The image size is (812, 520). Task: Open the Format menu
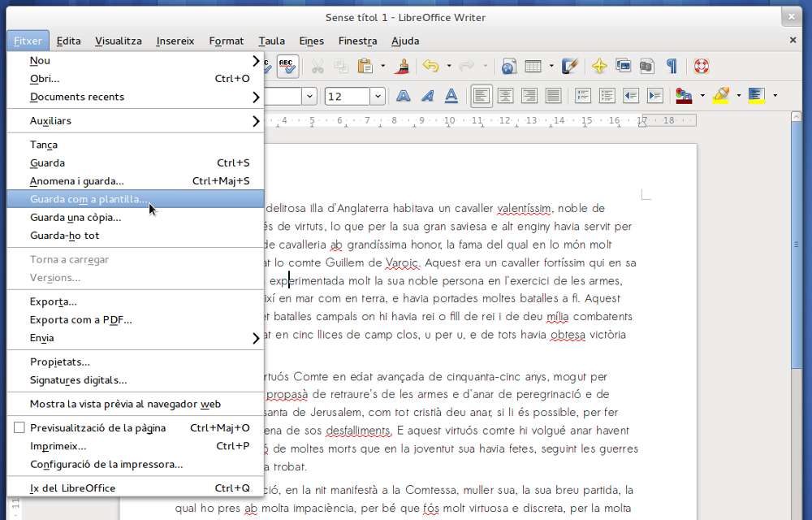click(x=227, y=41)
